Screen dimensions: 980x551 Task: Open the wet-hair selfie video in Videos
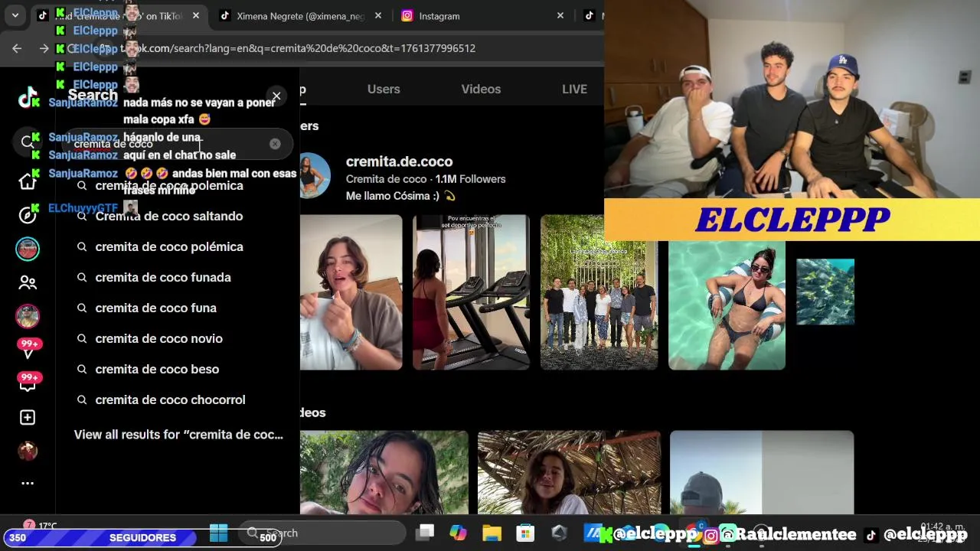[384, 472]
